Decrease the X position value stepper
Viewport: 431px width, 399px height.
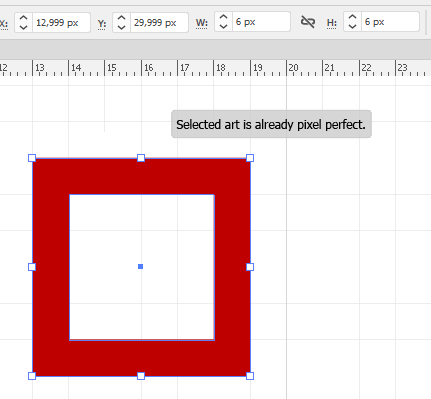(x=23, y=27)
